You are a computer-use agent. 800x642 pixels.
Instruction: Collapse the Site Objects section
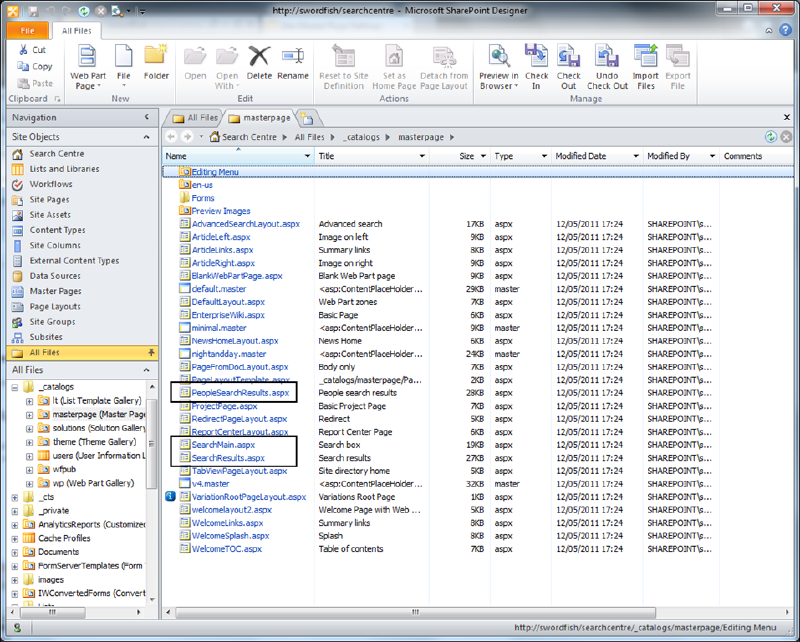pos(147,137)
